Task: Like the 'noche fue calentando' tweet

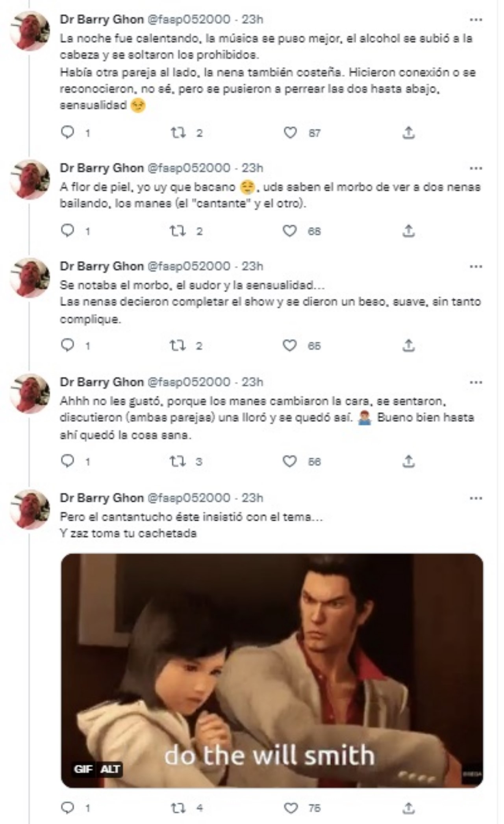Action: point(290,133)
